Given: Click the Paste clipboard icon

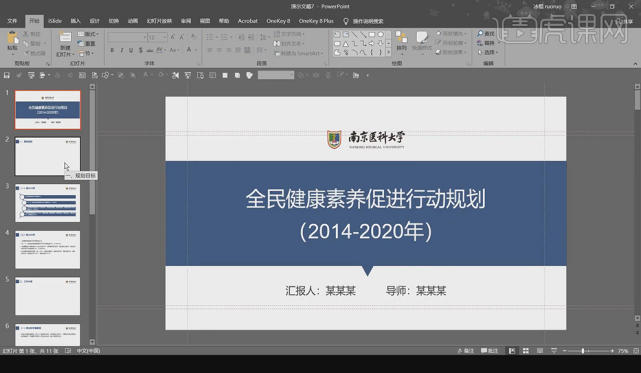Looking at the screenshot, I should [13, 38].
